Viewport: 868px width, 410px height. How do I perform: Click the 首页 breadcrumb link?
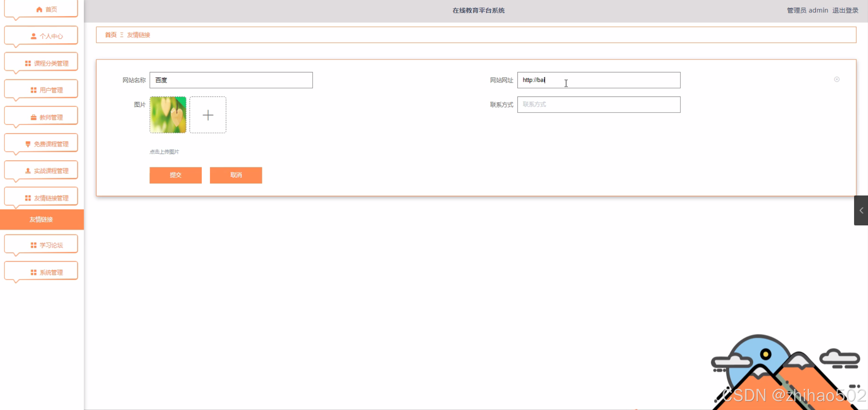(110, 35)
